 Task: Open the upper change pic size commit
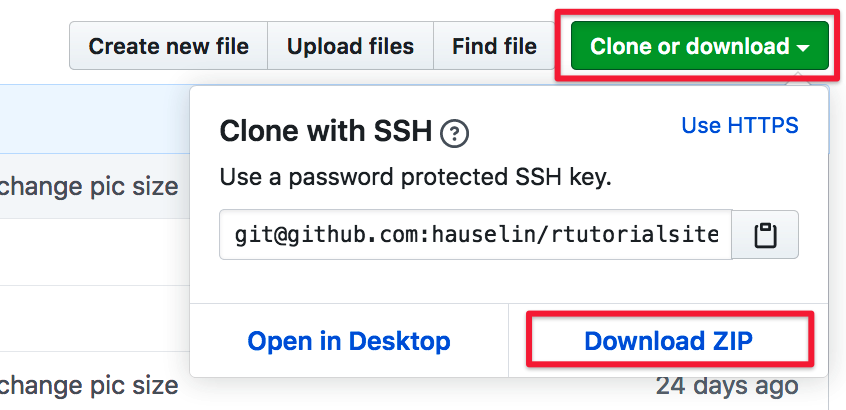click(x=89, y=187)
